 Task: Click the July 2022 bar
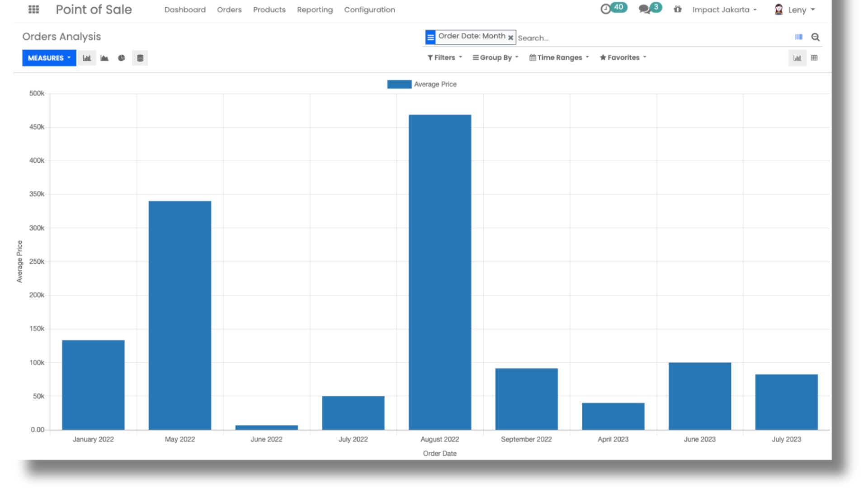pyautogui.click(x=353, y=413)
